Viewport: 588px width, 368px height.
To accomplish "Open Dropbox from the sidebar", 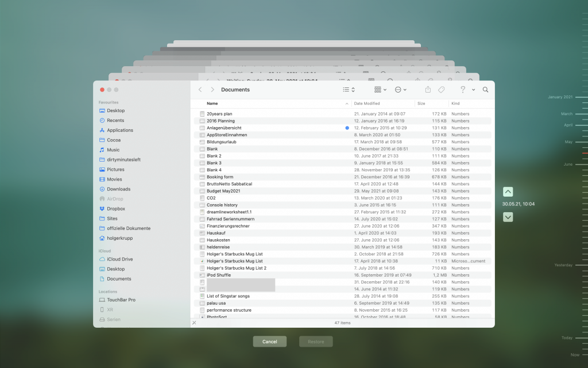I will click(x=115, y=209).
